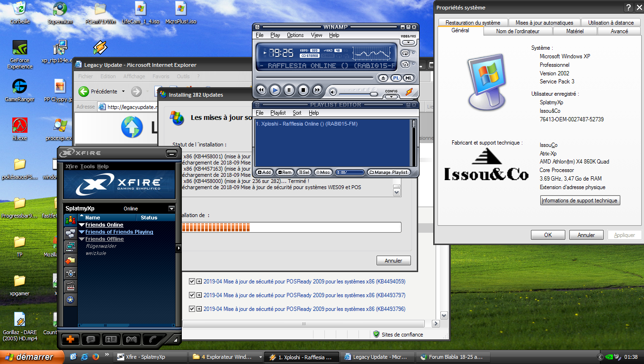Skip to next track in Winamp

(x=317, y=90)
